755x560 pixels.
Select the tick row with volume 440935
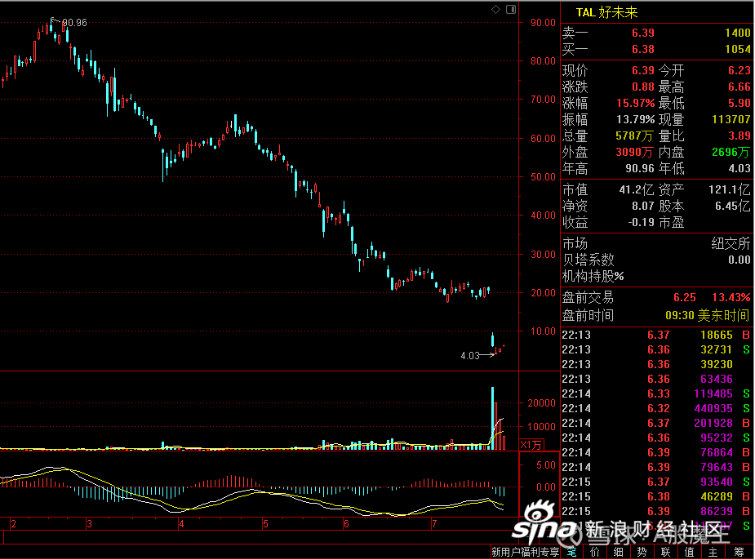(x=656, y=408)
